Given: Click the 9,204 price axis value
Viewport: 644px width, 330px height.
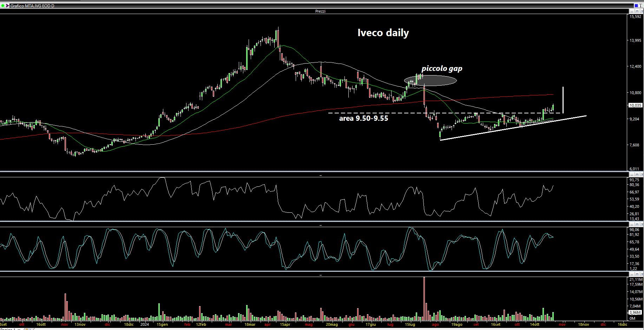Looking at the screenshot, I should (635, 119).
